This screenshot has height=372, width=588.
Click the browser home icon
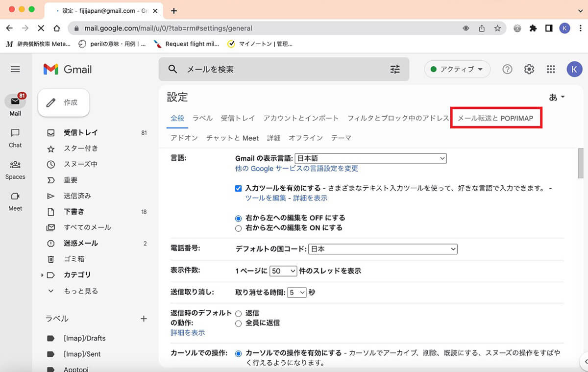click(x=57, y=28)
